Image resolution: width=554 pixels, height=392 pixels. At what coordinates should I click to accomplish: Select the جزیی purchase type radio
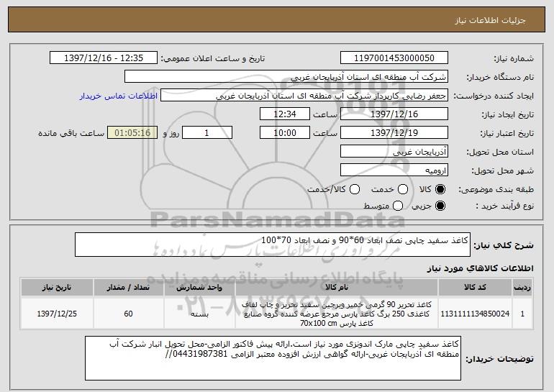[x=440, y=206]
